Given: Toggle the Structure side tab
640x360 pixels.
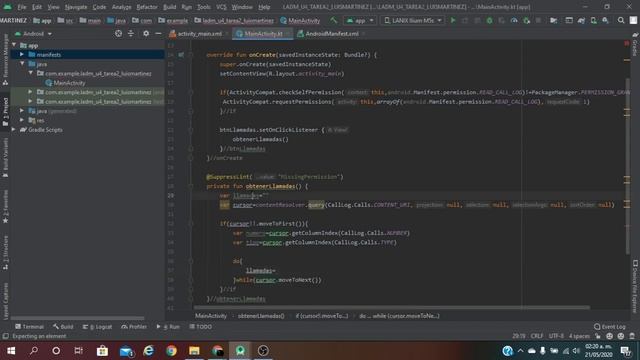Looking at the screenshot, I should pos(5,252).
